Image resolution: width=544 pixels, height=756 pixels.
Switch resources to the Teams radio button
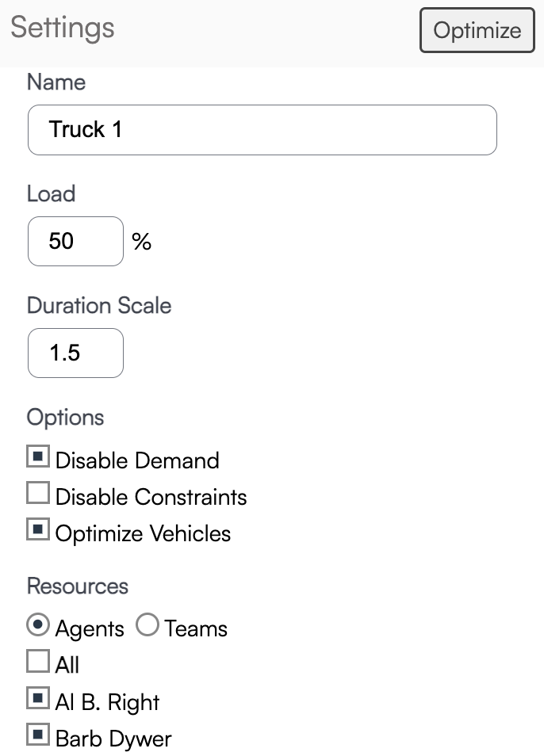pos(147,626)
